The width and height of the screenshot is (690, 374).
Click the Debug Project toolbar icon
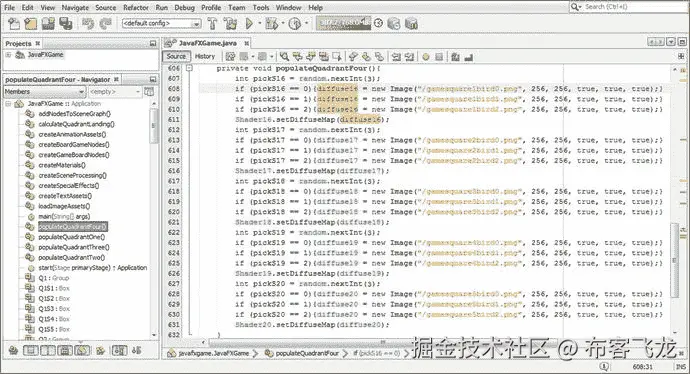pos(272,23)
